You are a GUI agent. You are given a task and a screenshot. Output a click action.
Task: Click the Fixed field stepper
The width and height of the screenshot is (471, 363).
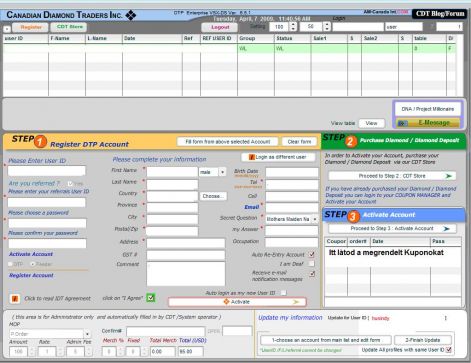point(144,352)
